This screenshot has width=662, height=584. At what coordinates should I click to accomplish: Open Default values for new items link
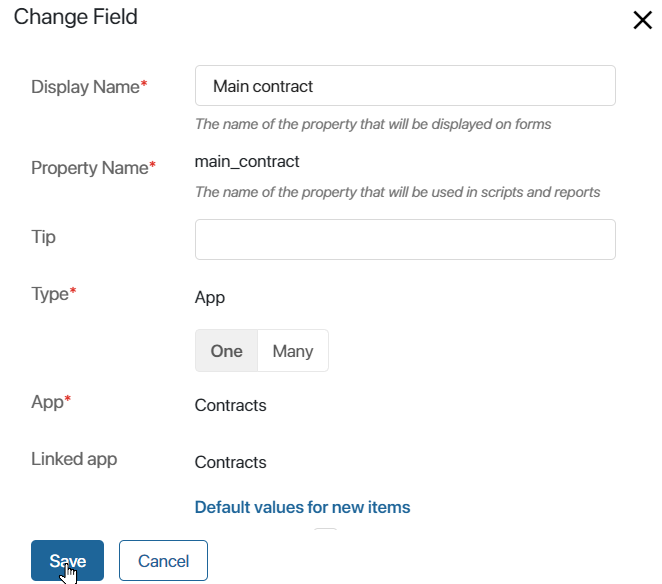point(302,507)
